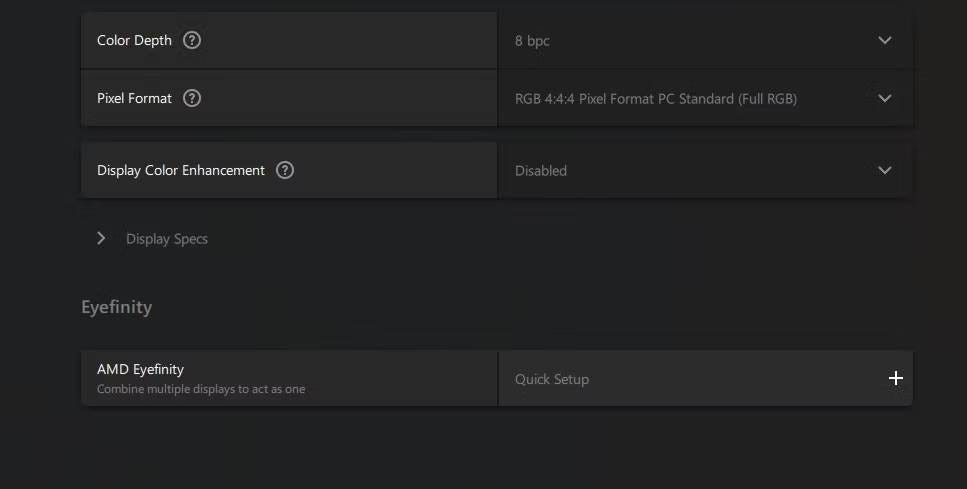Screen dimensions: 967x489
Task: Show help for Display Color Enhancement
Action: tap(285, 171)
